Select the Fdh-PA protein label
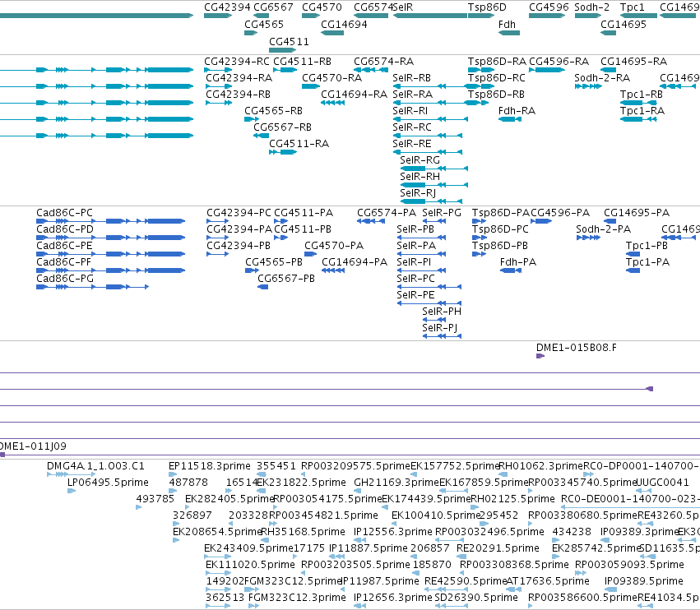700x610 pixels. pyautogui.click(x=518, y=262)
